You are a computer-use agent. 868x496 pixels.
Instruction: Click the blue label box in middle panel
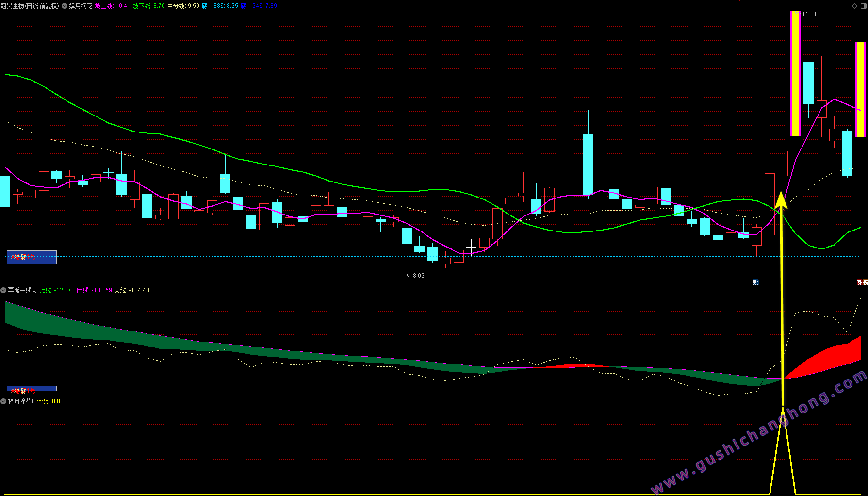(x=32, y=390)
